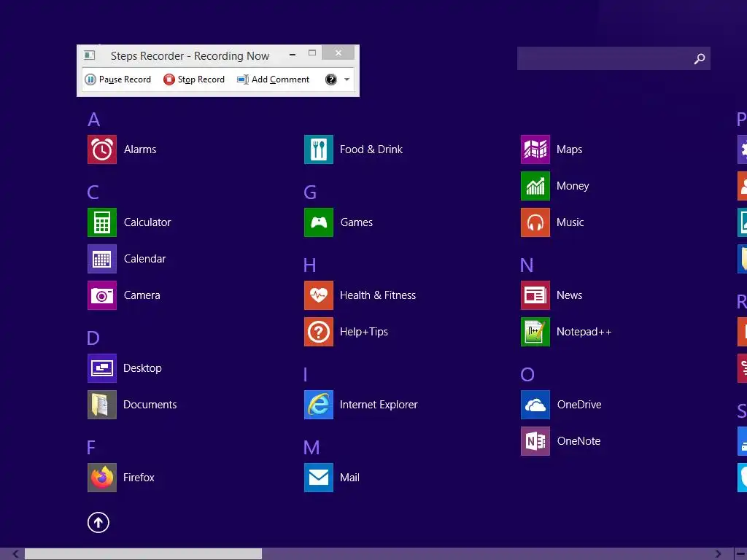
Task: Launch Internet Explorer icon
Action: (319, 405)
